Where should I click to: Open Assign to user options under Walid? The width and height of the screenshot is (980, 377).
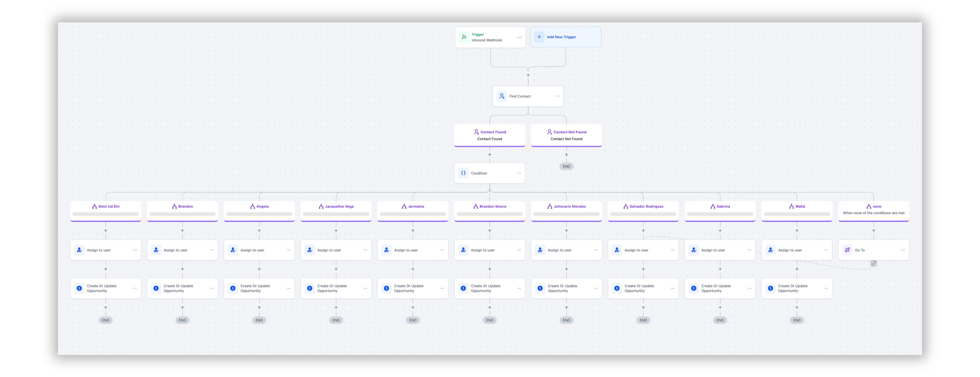pos(826,250)
